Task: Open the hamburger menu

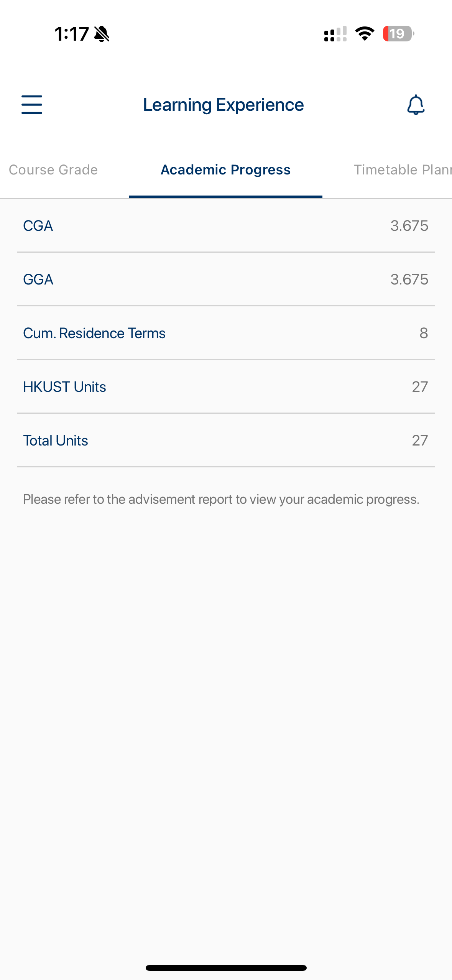Action: (32, 105)
